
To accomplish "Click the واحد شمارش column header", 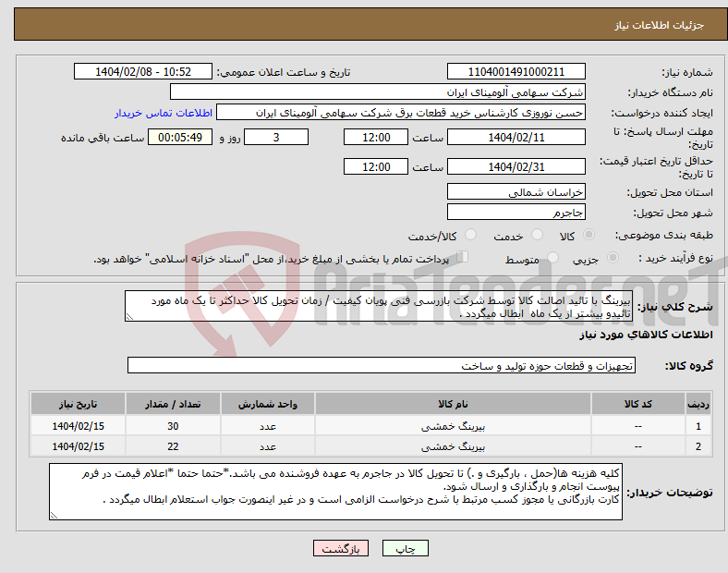I will (x=268, y=404).
